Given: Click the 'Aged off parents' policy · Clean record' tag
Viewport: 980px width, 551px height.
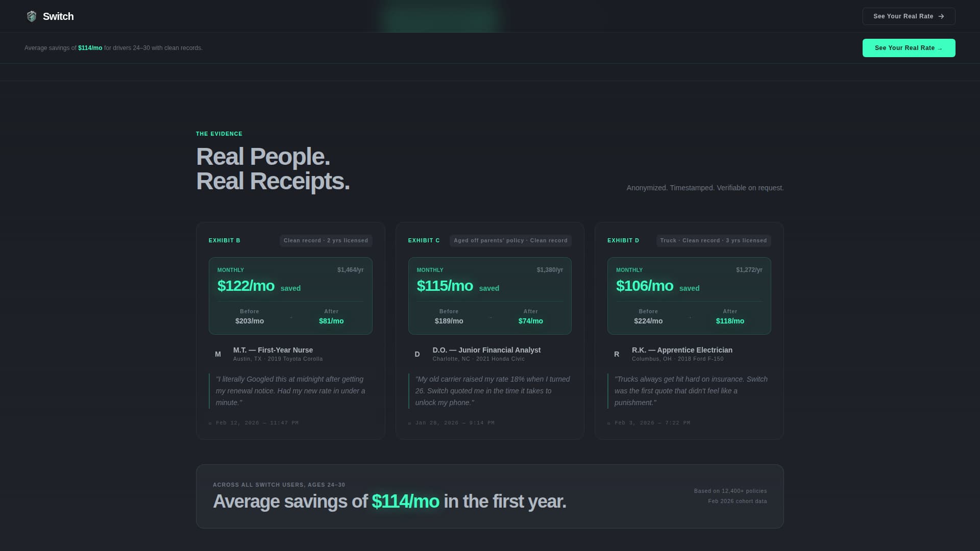Looking at the screenshot, I should (510, 240).
